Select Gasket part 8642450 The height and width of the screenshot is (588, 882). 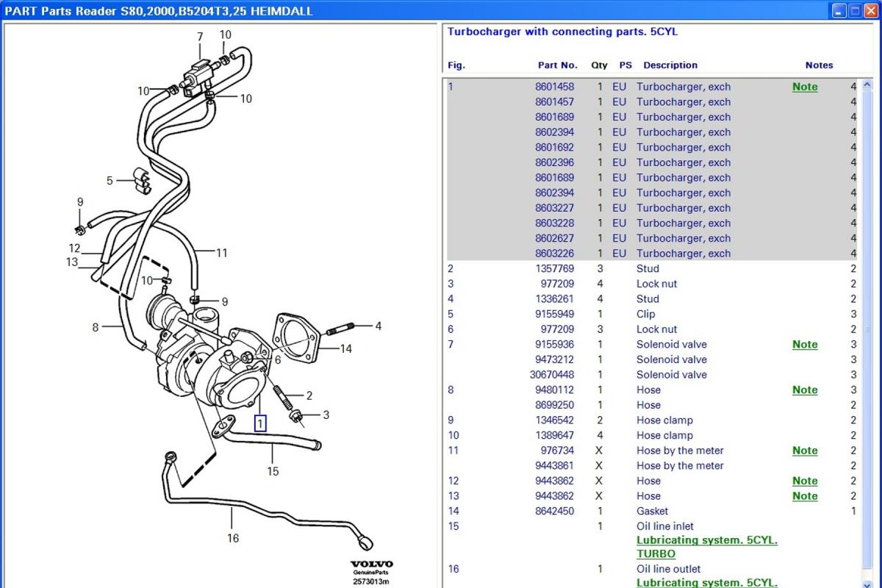click(651, 511)
